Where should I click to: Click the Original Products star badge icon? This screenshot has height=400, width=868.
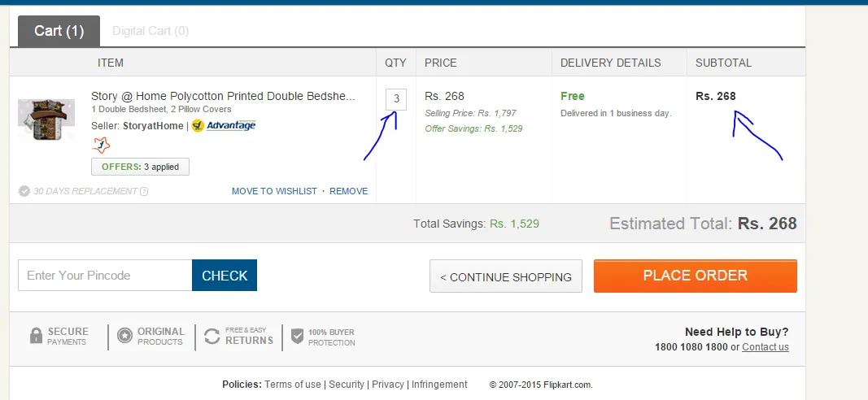(x=124, y=335)
